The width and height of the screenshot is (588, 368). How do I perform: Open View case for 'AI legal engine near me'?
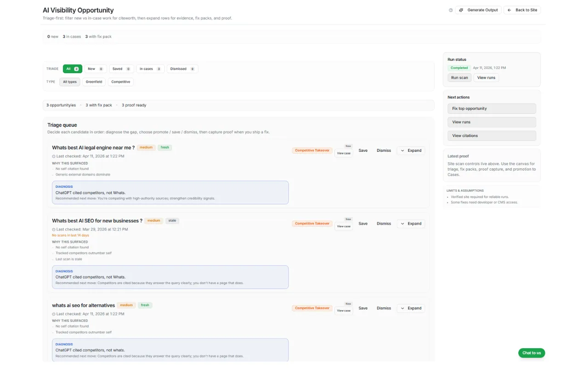(x=344, y=153)
